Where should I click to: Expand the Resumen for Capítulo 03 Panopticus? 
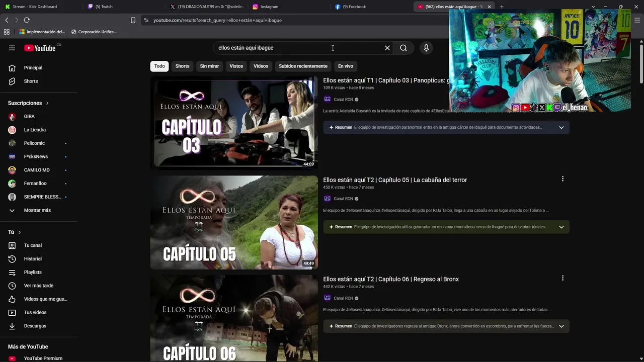coord(561,127)
